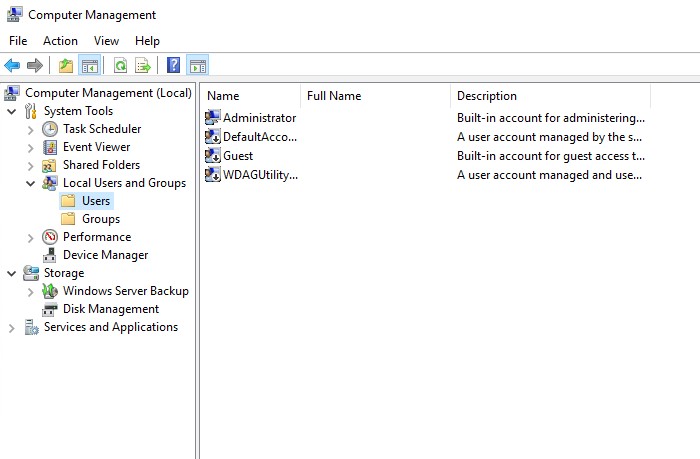Open Help via the question mark icon
The width and height of the screenshot is (700, 459).
(173, 65)
